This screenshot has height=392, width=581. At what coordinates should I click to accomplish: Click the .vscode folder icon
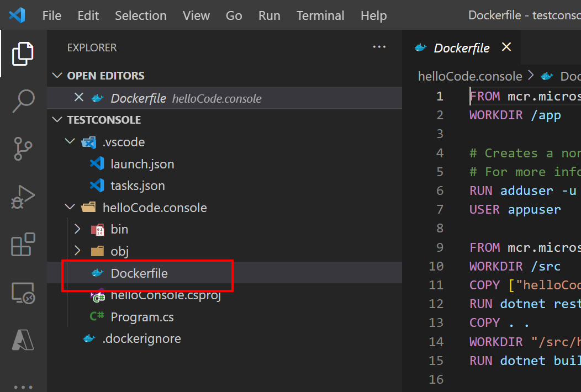[89, 142]
